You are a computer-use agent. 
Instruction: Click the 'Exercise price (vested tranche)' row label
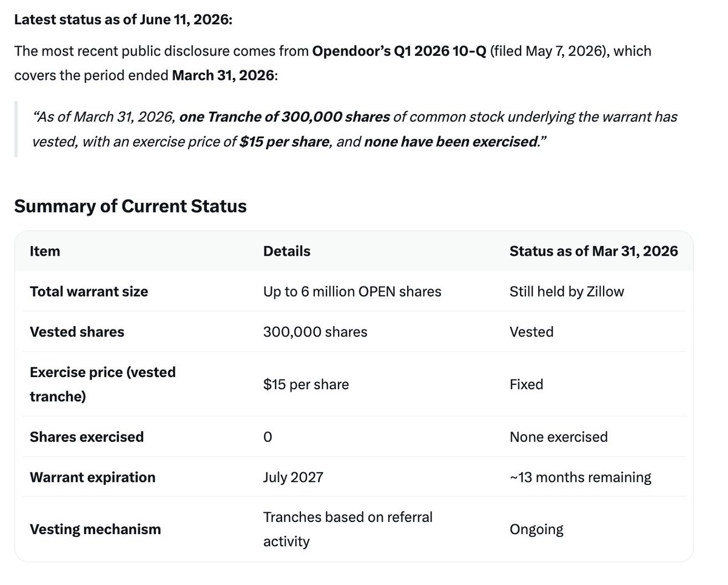(103, 384)
